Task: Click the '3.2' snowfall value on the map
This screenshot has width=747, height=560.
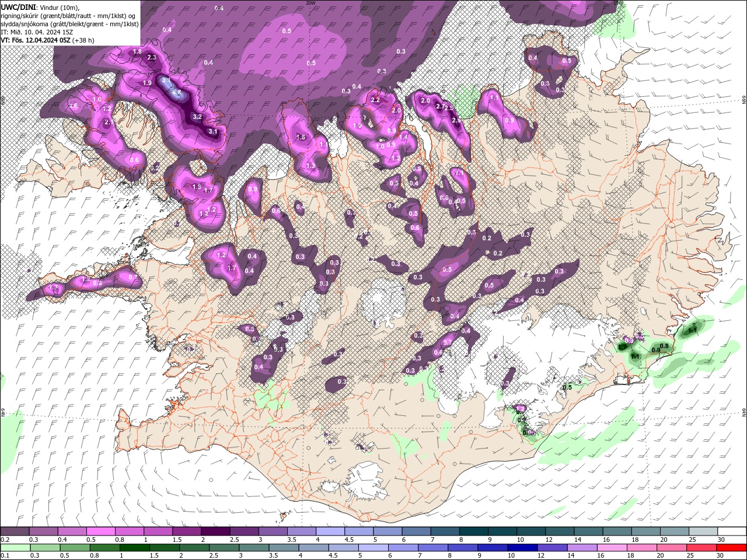Action: click(x=197, y=117)
